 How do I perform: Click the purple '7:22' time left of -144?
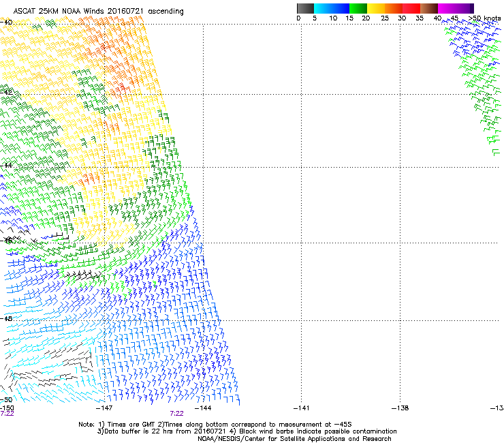click(x=177, y=414)
